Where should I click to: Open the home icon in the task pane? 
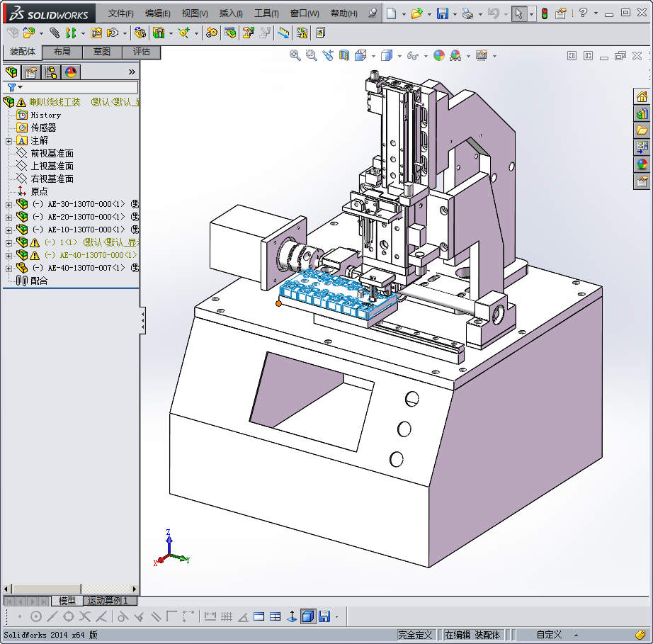[642, 97]
